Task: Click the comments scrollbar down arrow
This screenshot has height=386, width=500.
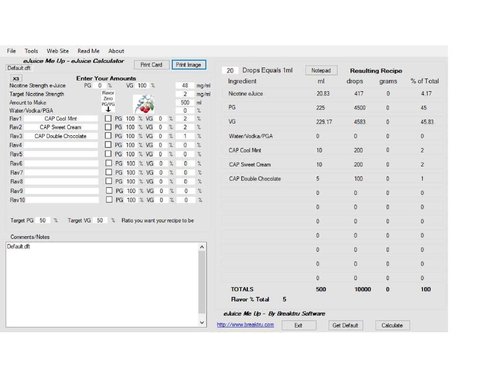Action: (202, 322)
